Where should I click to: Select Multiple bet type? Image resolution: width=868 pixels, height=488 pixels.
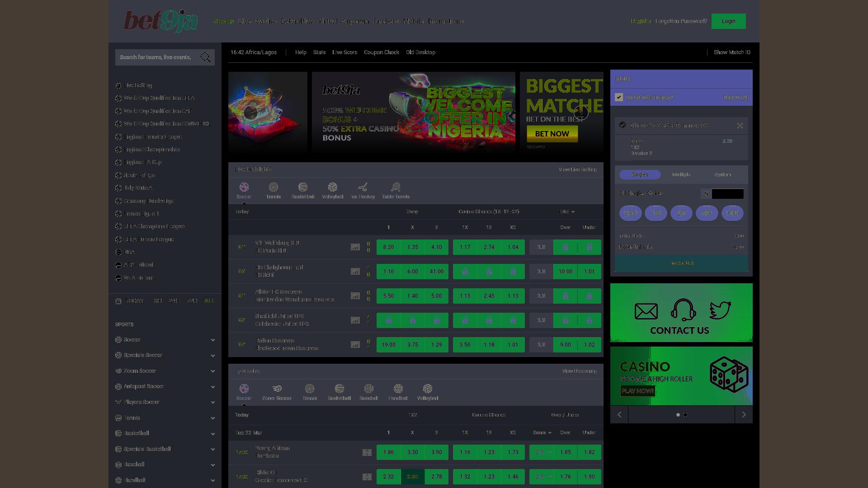coord(681,174)
